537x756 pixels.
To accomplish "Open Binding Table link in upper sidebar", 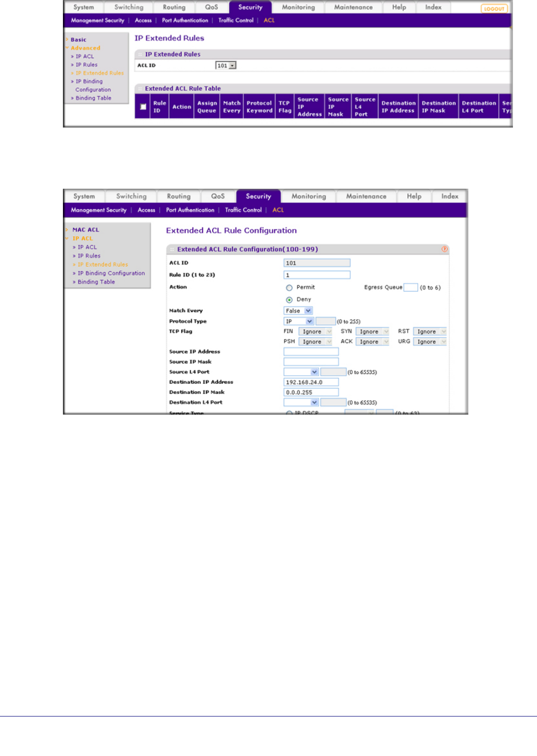I will 93,98.
